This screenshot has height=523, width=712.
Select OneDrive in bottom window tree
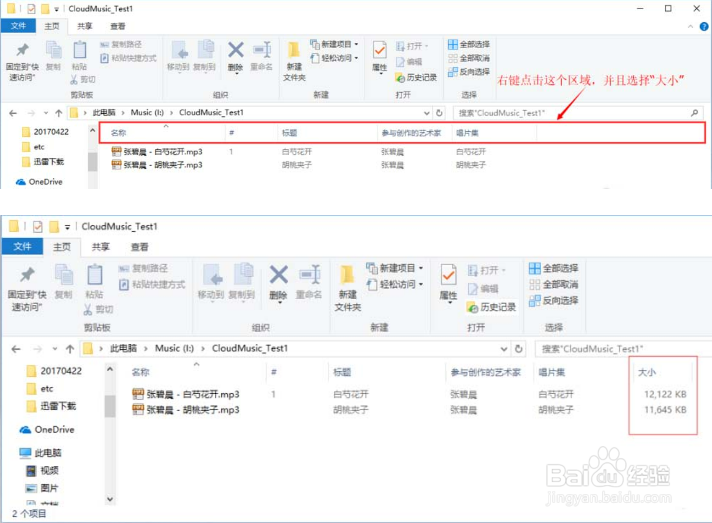point(47,429)
